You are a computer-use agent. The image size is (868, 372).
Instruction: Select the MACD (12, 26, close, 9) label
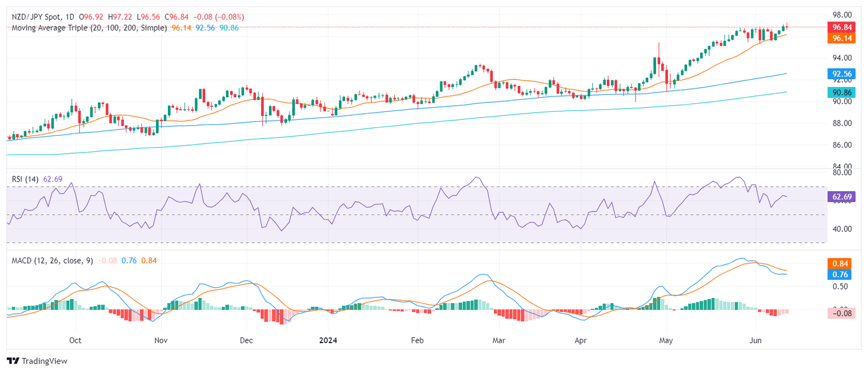(52, 261)
